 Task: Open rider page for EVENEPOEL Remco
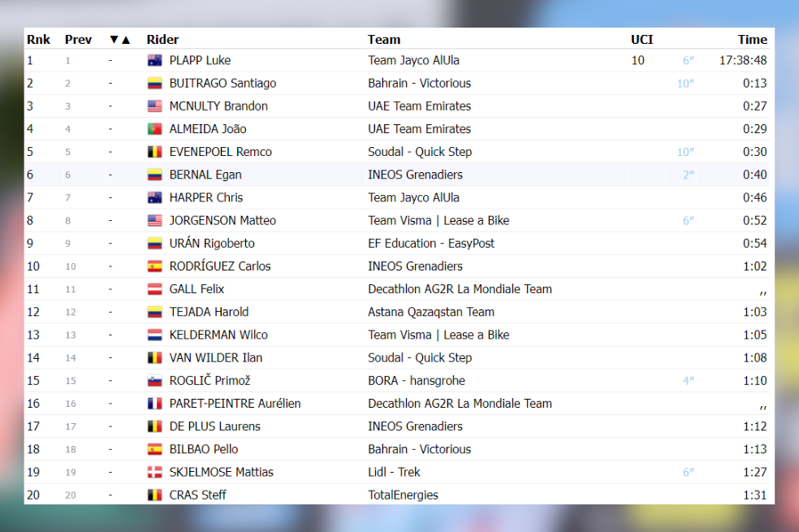tap(221, 152)
